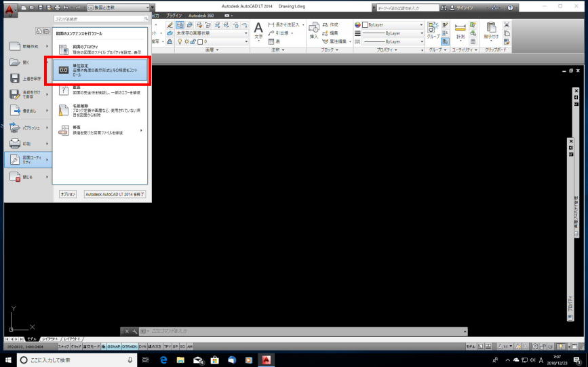This screenshot has width=588, height=367.
Task: Choose 監査 audit item
Action: (100, 90)
